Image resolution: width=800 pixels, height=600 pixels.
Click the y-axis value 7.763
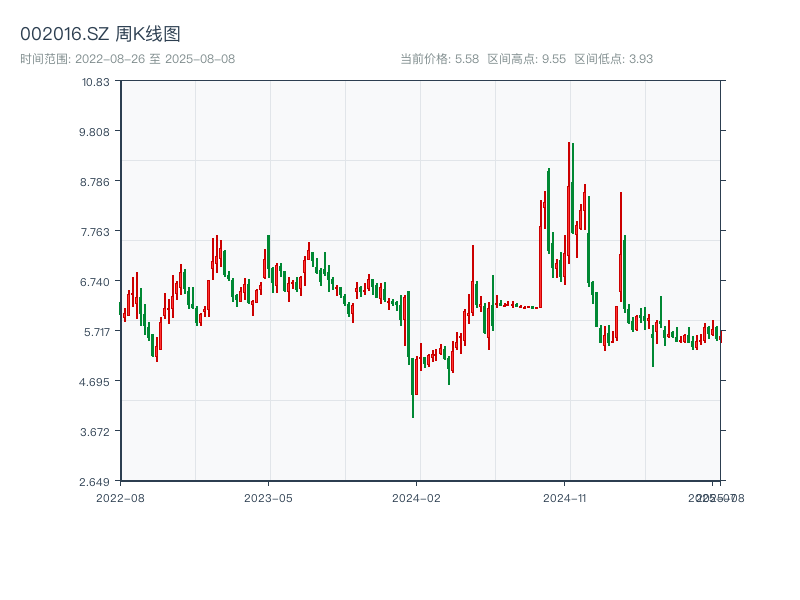point(95,232)
